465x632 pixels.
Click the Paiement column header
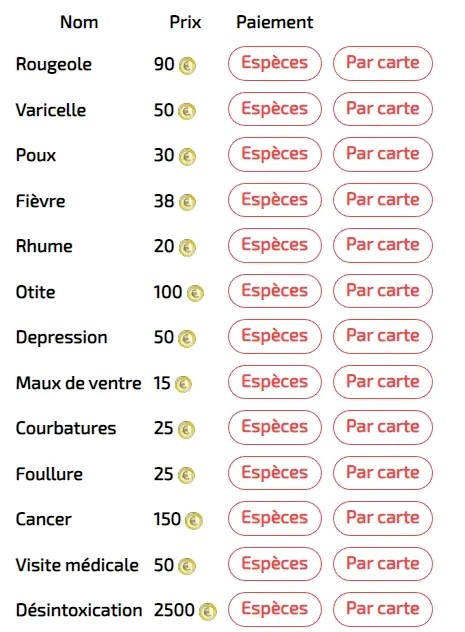pyautogui.click(x=274, y=22)
